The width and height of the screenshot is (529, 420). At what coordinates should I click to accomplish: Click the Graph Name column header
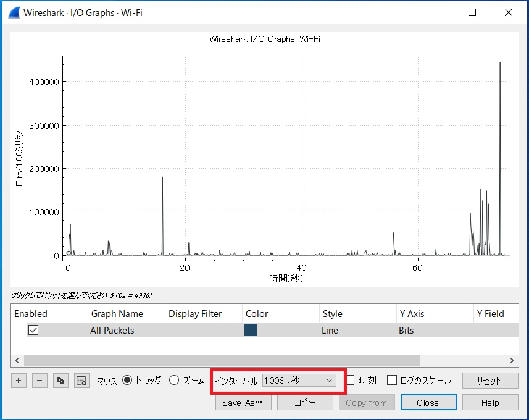pos(127,313)
